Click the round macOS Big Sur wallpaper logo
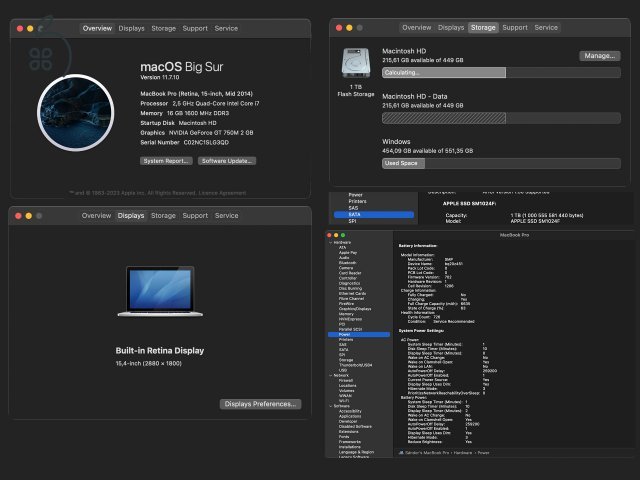The height and width of the screenshot is (480, 640). tap(76, 112)
